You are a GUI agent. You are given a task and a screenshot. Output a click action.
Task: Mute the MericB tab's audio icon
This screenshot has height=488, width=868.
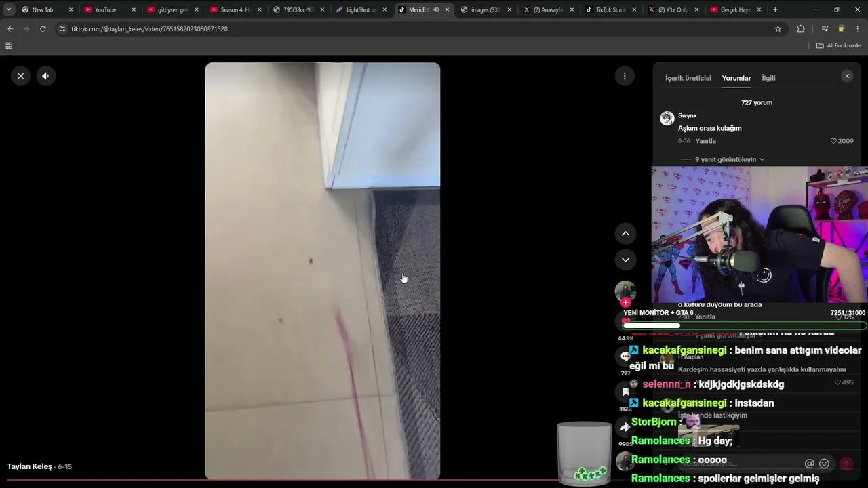pos(436,9)
